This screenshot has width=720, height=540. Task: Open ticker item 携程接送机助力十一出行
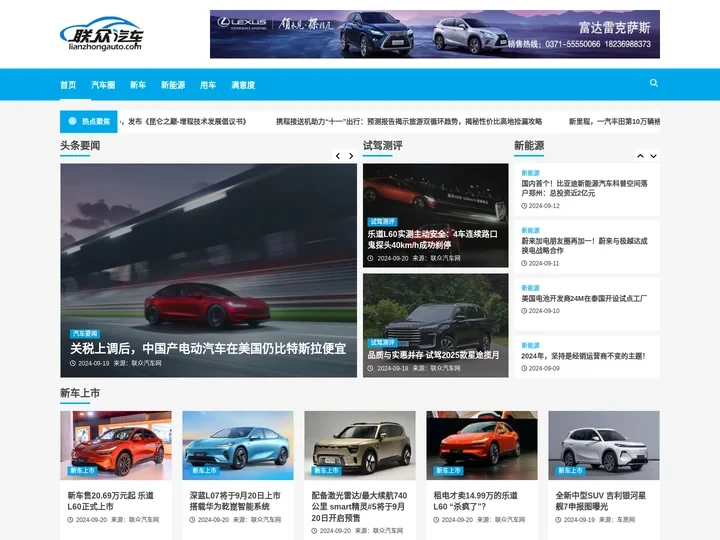point(409,122)
